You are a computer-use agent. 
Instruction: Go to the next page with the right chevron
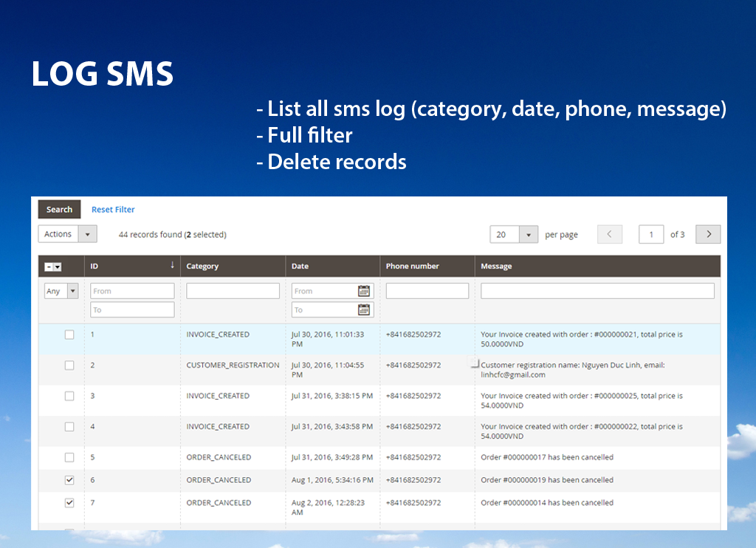(707, 233)
